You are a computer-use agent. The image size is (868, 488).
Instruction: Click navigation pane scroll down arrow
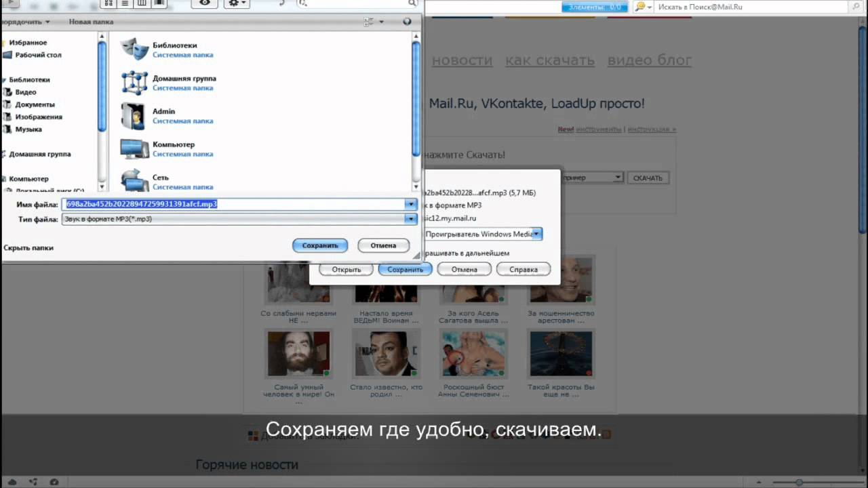102,187
